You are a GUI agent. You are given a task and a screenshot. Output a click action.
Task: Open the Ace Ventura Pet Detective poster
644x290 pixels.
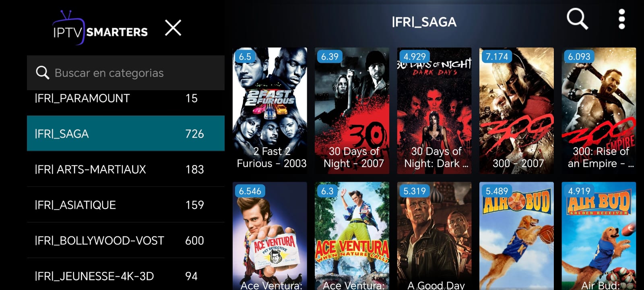(x=270, y=236)
